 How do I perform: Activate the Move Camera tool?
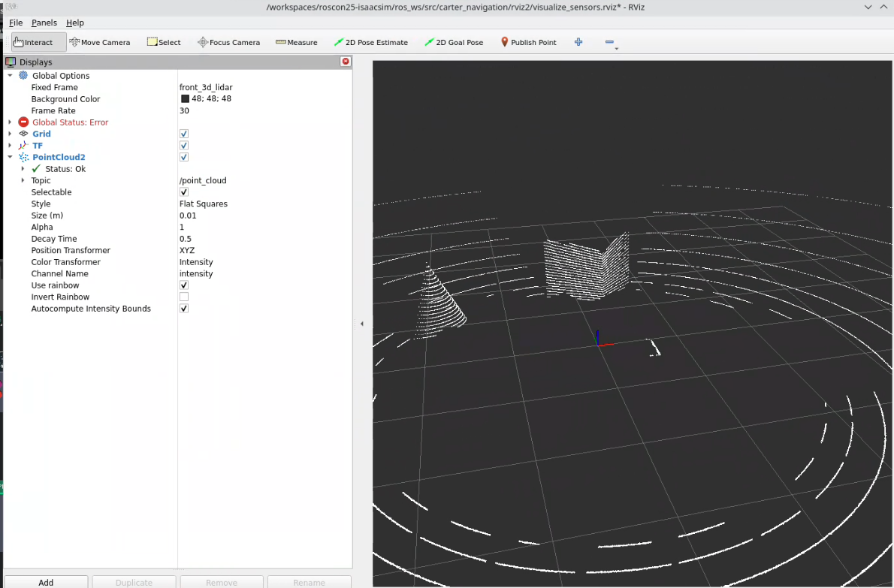(x=99, y=42)
